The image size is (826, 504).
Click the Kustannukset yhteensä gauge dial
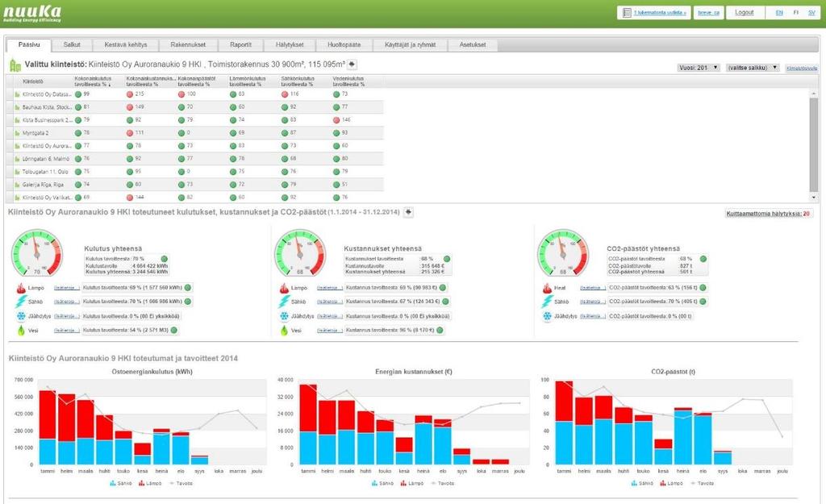[x=300, y=252]
